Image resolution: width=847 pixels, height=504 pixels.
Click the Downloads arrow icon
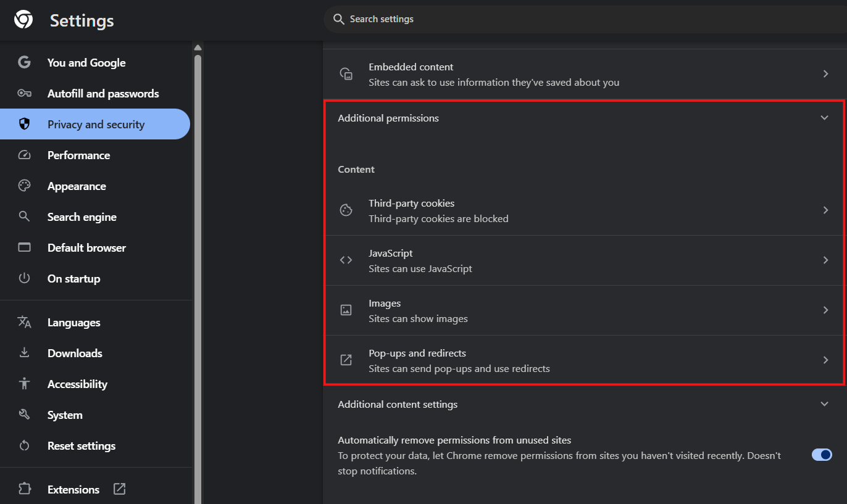[x=24, y=353]
